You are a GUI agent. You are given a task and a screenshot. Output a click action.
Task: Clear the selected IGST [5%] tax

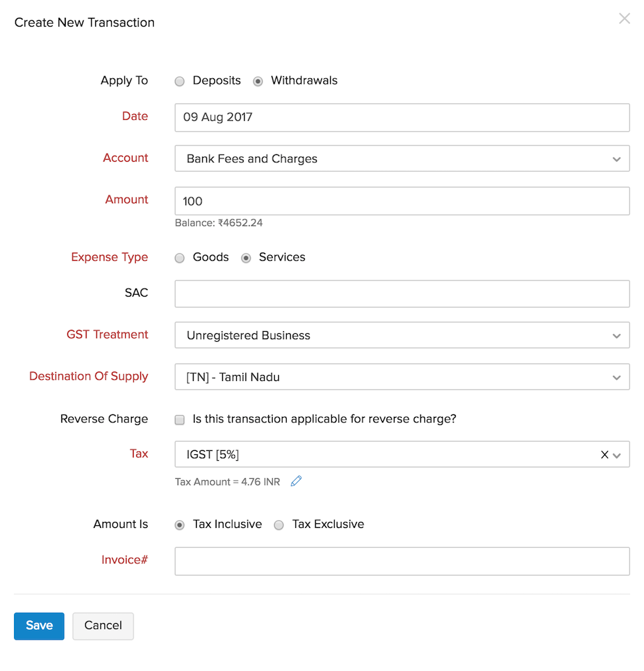click(x=604, y=454)
